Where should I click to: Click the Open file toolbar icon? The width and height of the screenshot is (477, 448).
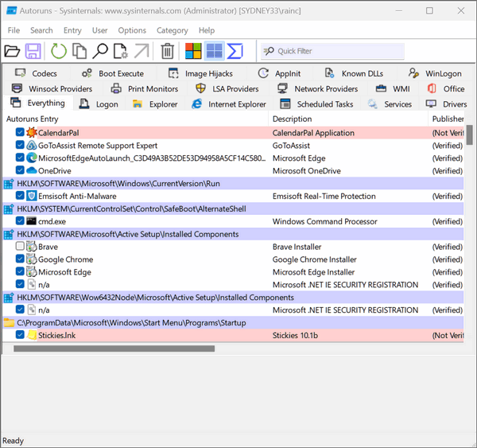[x=12, y=51]
